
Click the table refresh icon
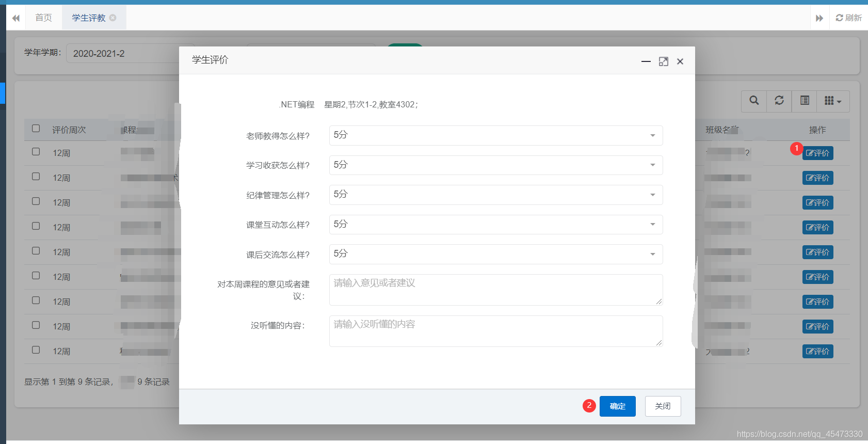pos(779,101)
